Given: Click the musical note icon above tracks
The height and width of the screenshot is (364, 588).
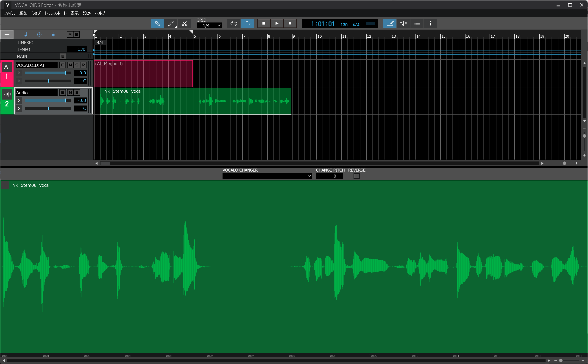Looking at the screenshot, I should (x=25, y=34).
